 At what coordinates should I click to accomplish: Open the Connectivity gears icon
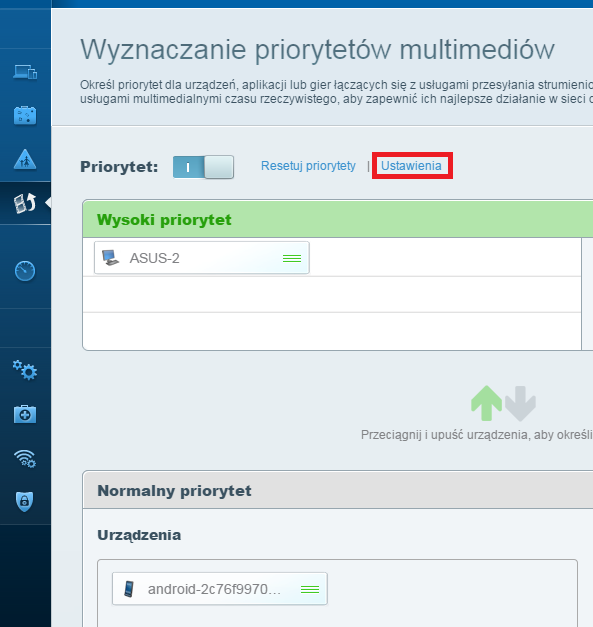pos(25,370)
